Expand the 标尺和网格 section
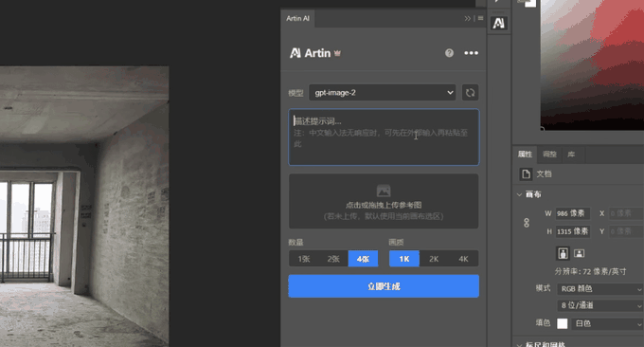Image resolution: width=644 pixels, height=347 pixels. tap(519, 344)
